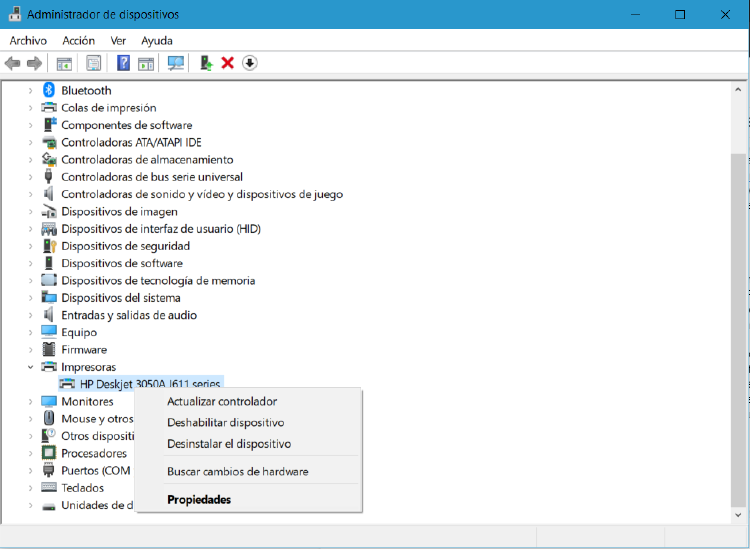Select the Firmware label
750x549 pixels.
click(84, 350)
